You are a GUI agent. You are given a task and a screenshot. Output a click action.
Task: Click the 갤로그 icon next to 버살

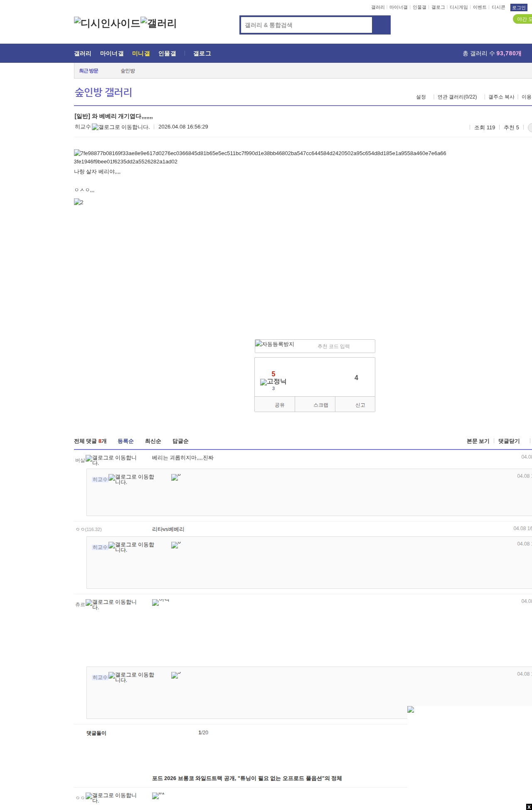click(x=111, y=460)
